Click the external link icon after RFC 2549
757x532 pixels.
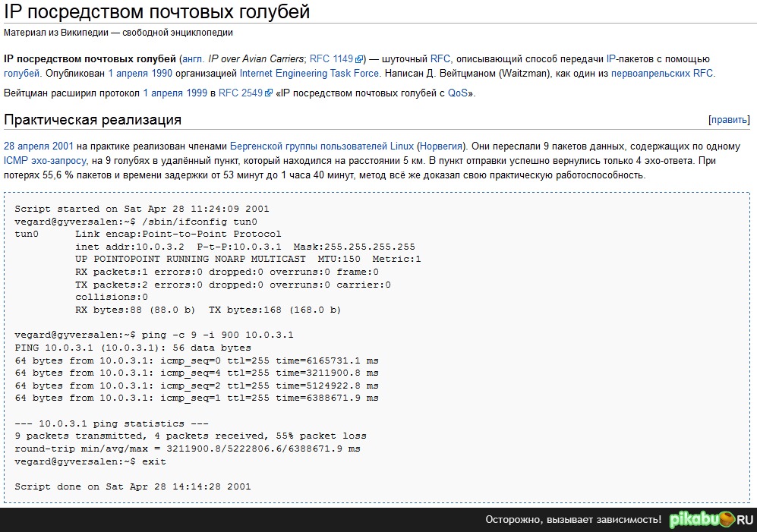(x=269, y=93)
